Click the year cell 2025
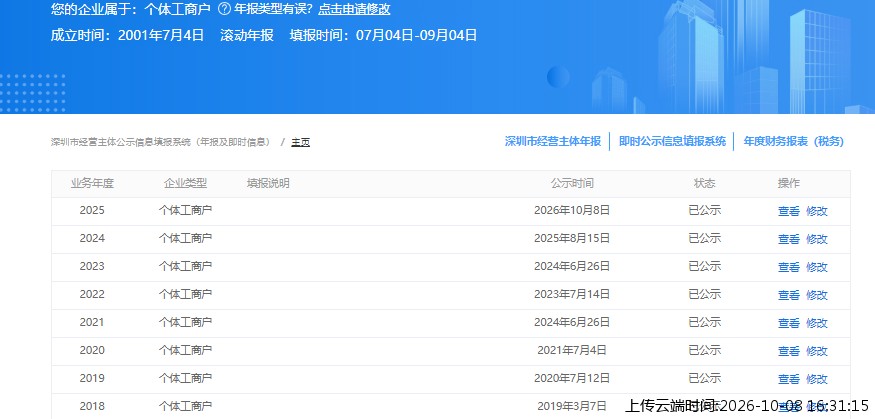The height and width of the screenshot is (419, 875). coord(92,210)
